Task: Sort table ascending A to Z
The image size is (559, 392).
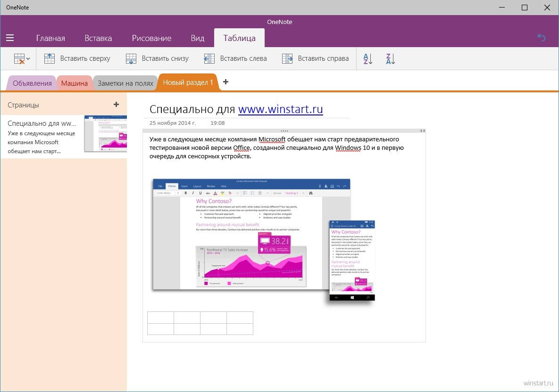Action: click(x=368, y=59)
